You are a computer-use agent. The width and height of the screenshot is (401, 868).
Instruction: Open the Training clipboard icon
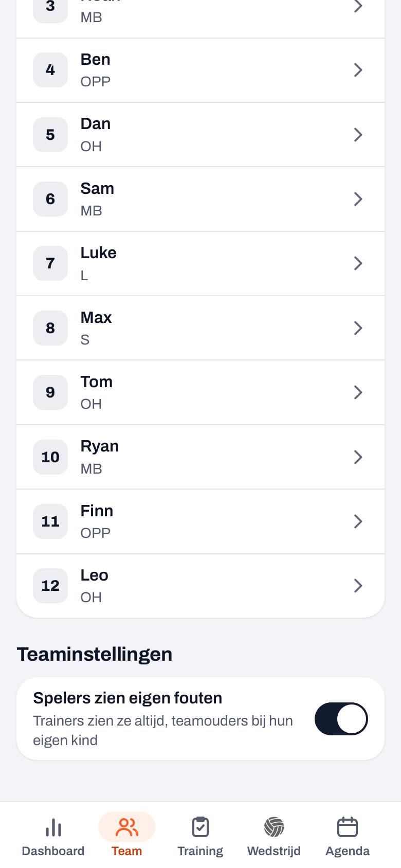(x=200, y=827)
